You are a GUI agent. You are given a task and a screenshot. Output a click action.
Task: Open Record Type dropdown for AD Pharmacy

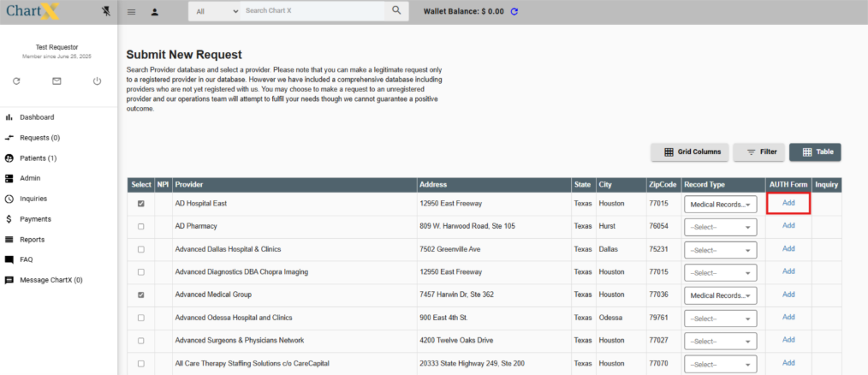pyautogui.click(x=720, y=227)
